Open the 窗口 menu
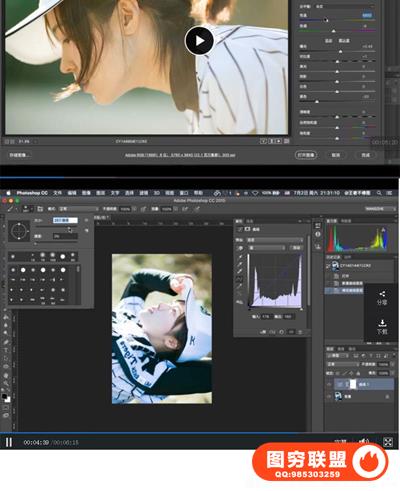This screenshot has width=400, height=491. (184, 193)
